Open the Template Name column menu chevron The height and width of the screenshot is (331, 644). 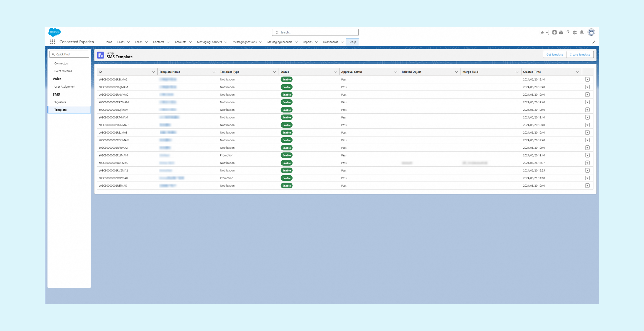click(214, 72)
